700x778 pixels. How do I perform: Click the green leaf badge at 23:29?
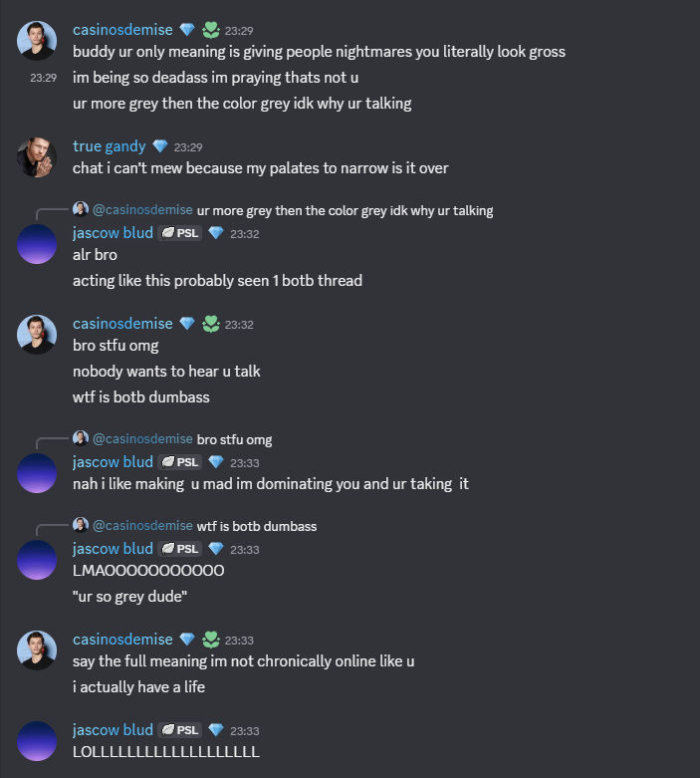(x=211, y=30)
